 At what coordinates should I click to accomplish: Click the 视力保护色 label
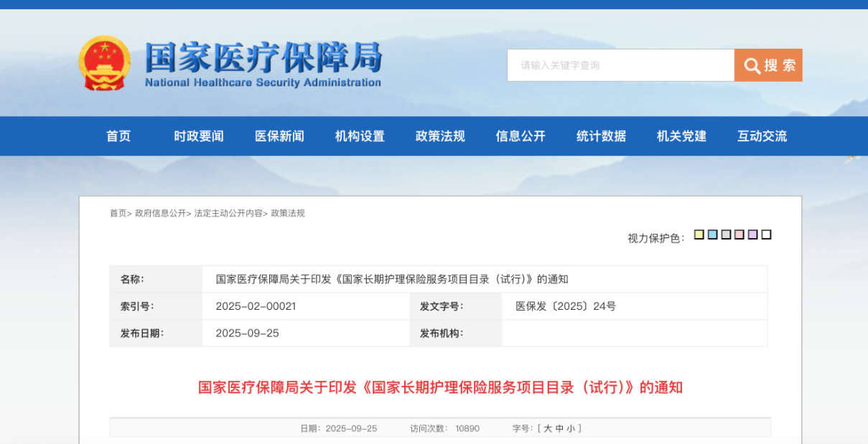(x=656, y=238)
